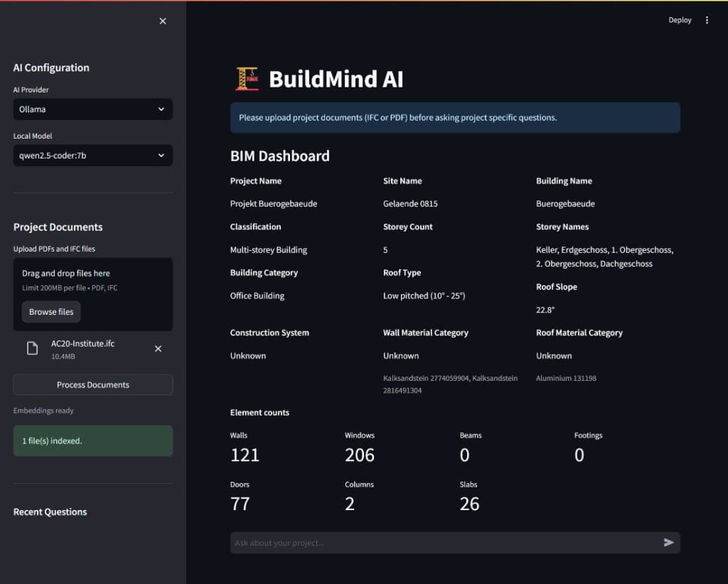Click the Walls count 121

[245, 455]
